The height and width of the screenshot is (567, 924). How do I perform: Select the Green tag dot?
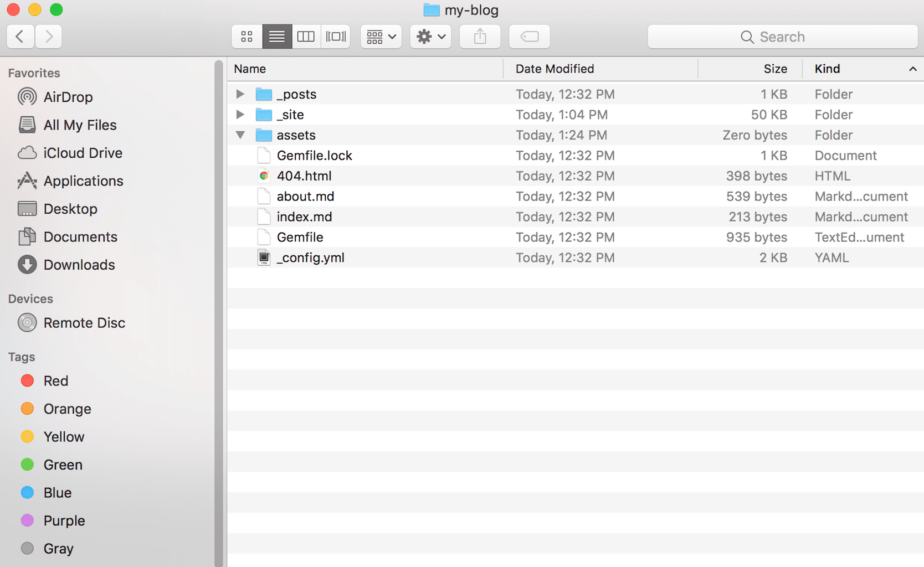tap(27, 465)
